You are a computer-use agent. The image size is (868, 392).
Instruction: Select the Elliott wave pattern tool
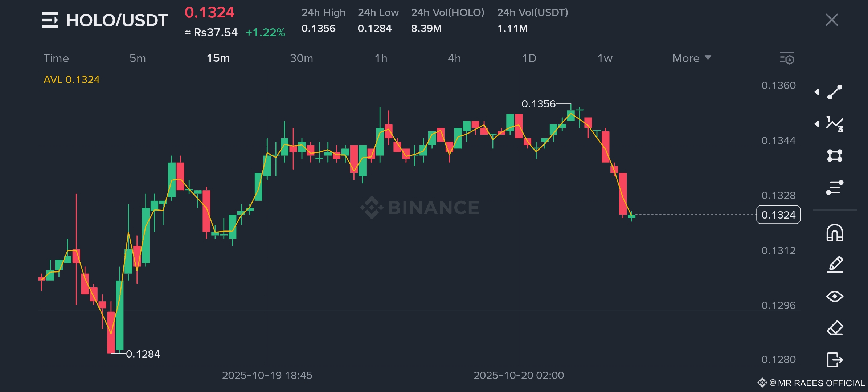tap(835, 124)
